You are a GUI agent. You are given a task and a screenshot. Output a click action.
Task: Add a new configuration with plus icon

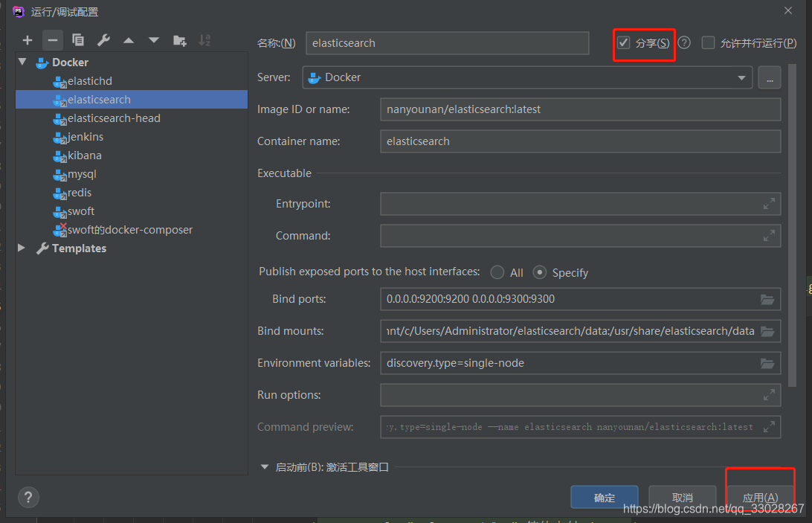pyautogui.click(x=28, y=40)
